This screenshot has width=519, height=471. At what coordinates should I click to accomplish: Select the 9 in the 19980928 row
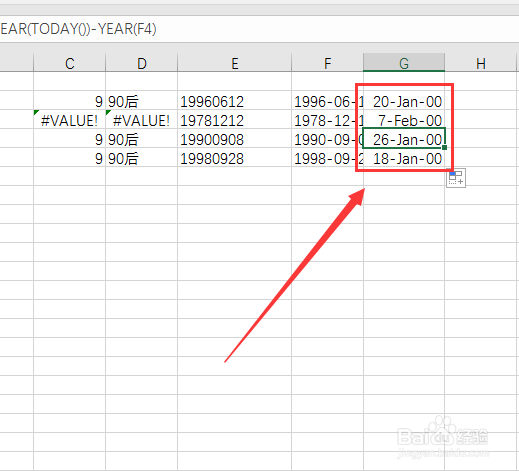click(70, 157)
